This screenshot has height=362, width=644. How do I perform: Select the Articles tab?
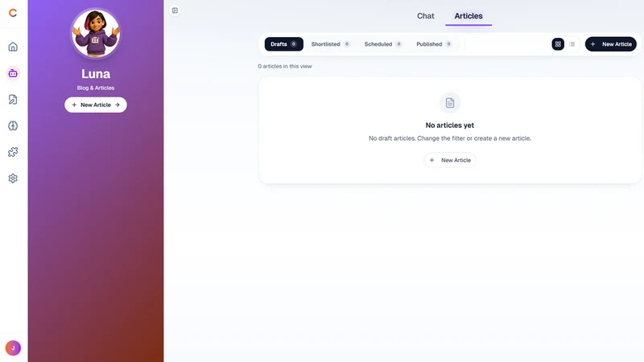point(469,16)
